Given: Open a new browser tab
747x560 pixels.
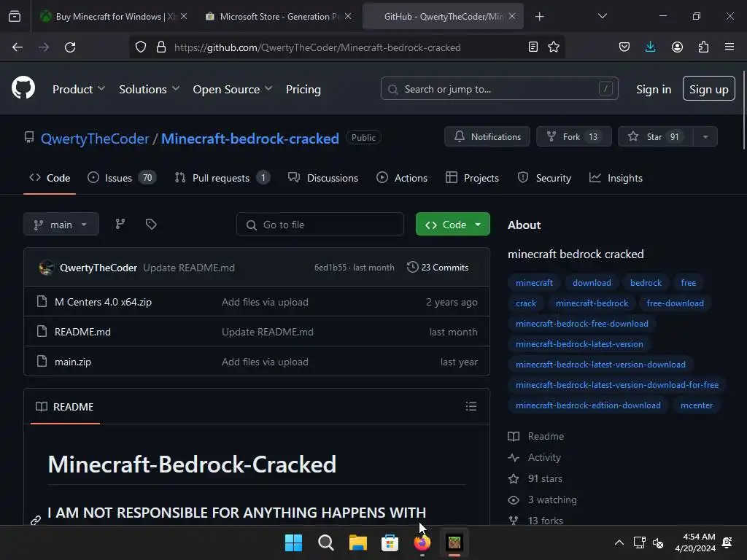Looking at the screenshot, I should (539, 17).
